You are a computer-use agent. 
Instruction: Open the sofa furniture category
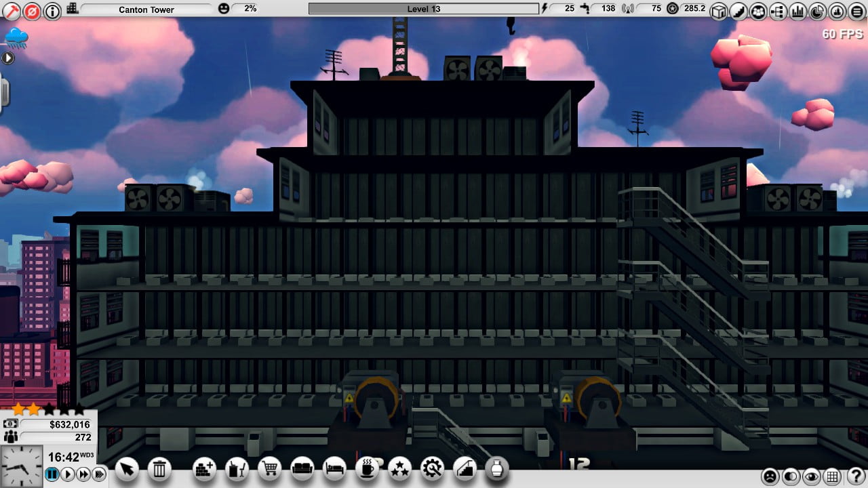302,468
